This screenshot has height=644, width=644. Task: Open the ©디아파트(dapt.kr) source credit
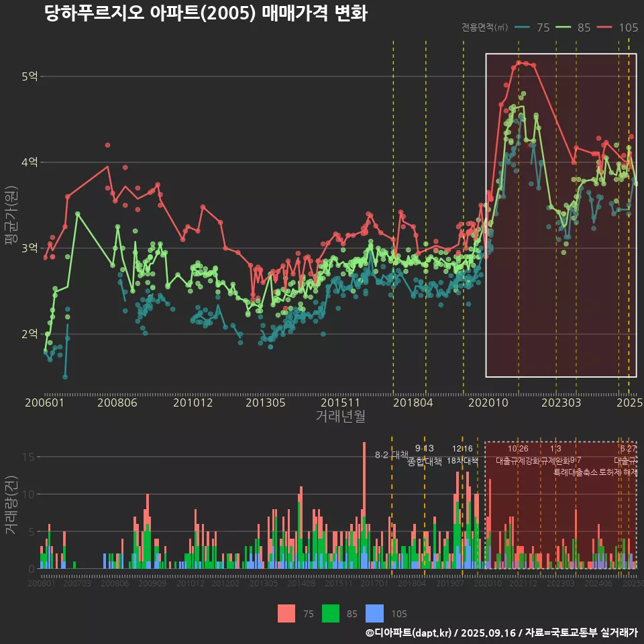(409, 633)
